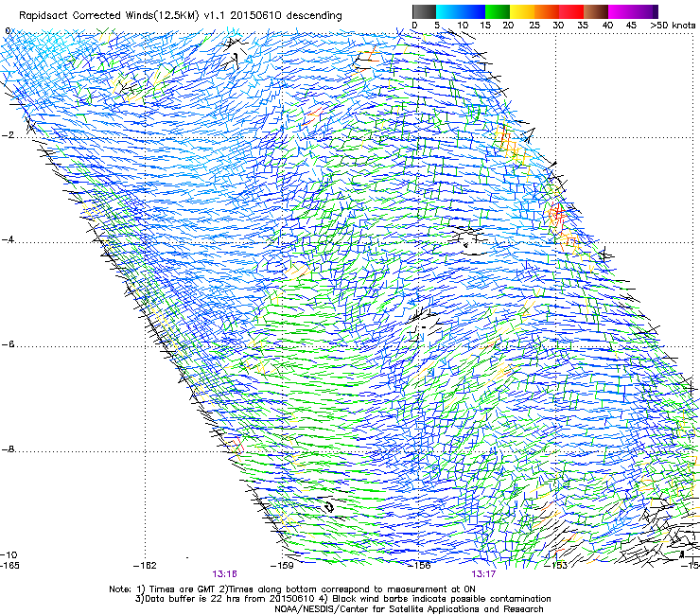Select the brown 35-40 knots legend swatch
This screenshot has height=615, width=700.
[x=596, y=11]
